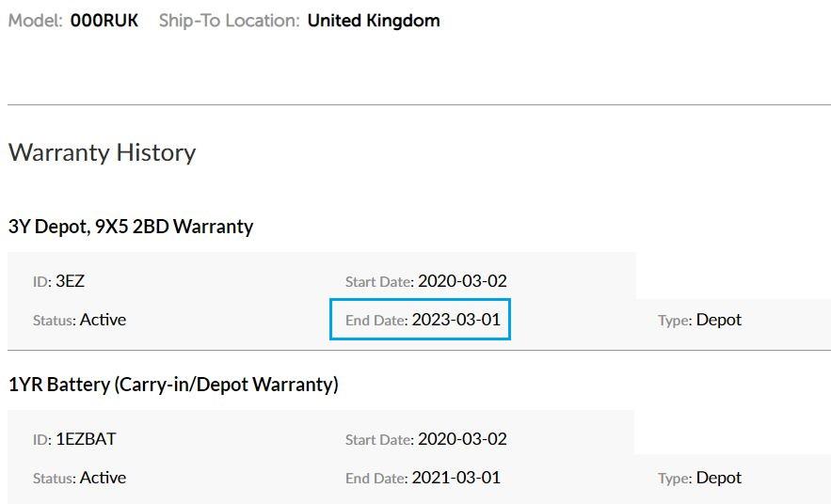
Task: Select 3EZ warranty start date 2020-03-02
Action: click(x=462, y=281)
